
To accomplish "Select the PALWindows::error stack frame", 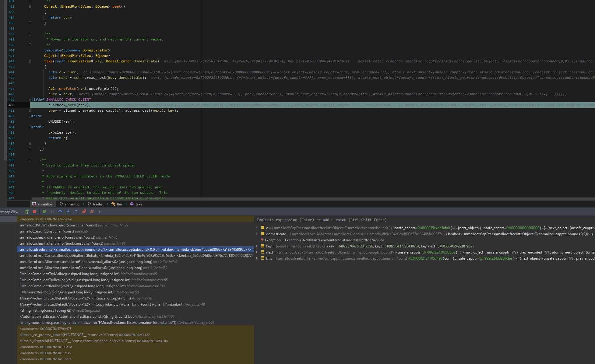I will pyautogui.click(x=136, y=225).
